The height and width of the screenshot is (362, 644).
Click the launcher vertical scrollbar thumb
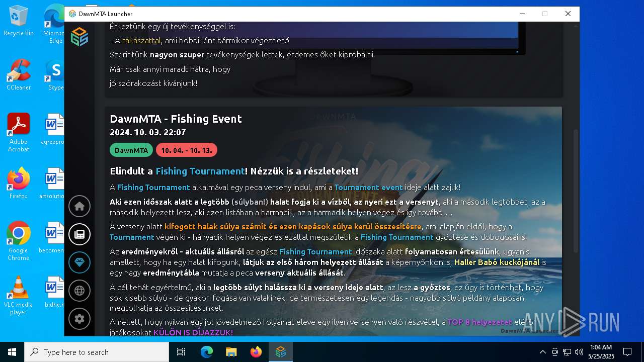click(576, 190)
